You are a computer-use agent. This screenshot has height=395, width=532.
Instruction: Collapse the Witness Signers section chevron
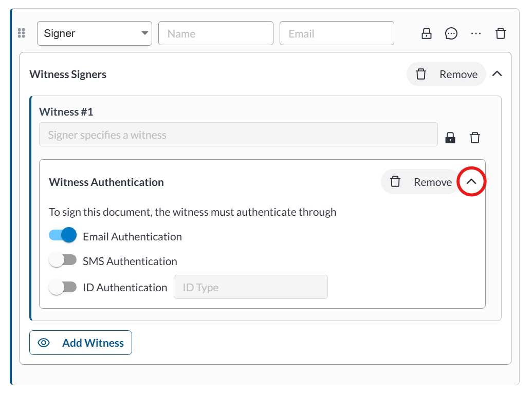(497, 74)
